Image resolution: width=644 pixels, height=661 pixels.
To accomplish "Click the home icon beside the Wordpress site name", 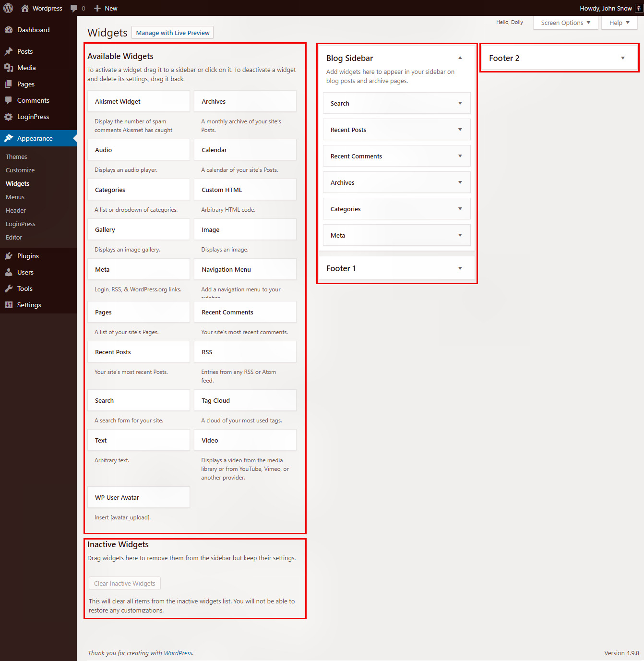I will [x=25, y=8].
